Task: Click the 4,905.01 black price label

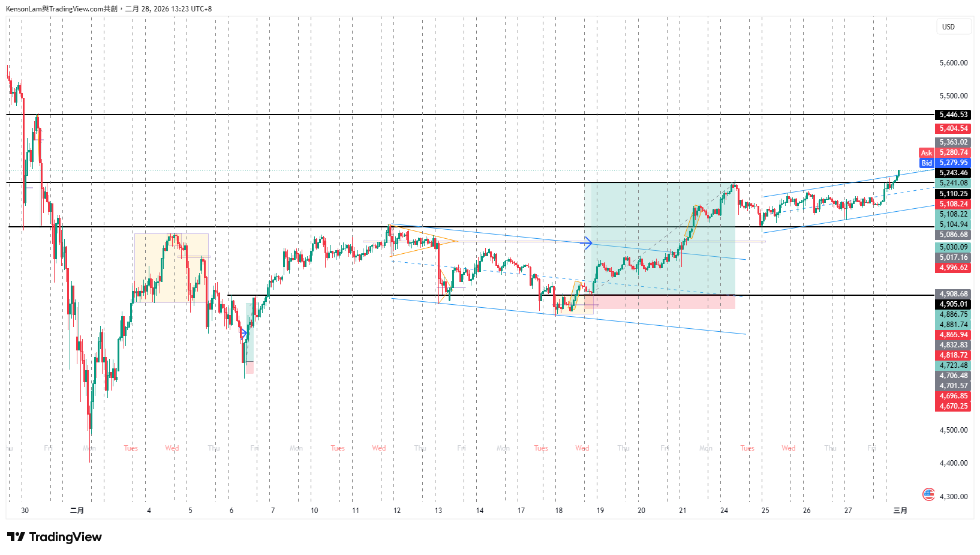Action: coord(953,304)
